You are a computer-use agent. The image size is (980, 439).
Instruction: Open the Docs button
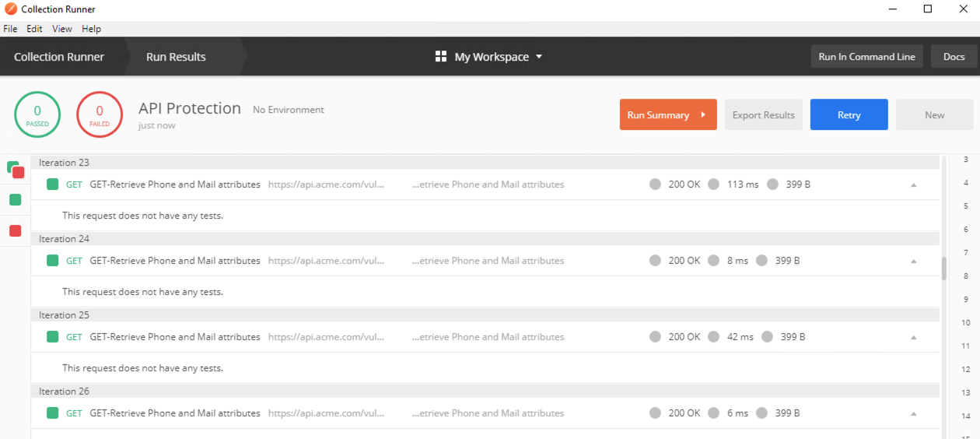[954, 57]
